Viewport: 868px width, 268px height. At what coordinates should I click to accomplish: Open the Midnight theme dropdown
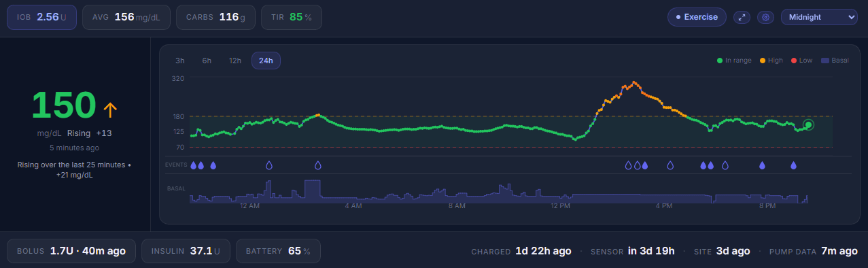(819, 17)
